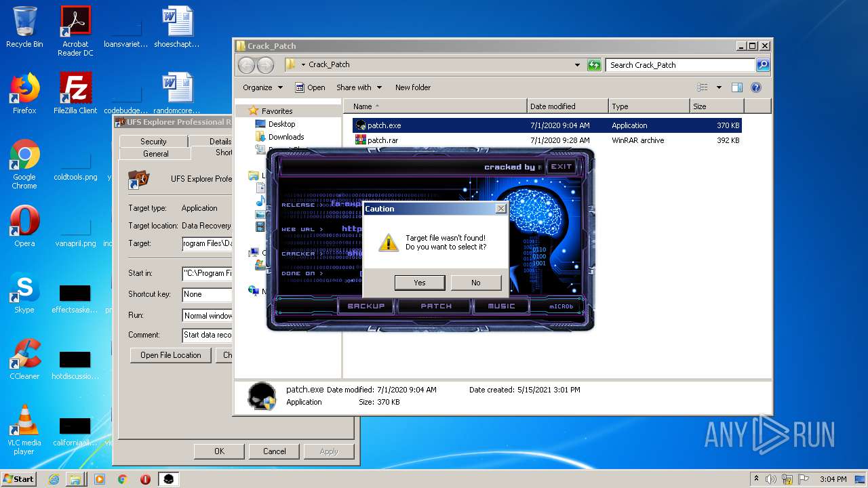The height and width of the screenshot is (488, 868).
Task: Show hidden system tray icons
Action: [x=756, y=479]
